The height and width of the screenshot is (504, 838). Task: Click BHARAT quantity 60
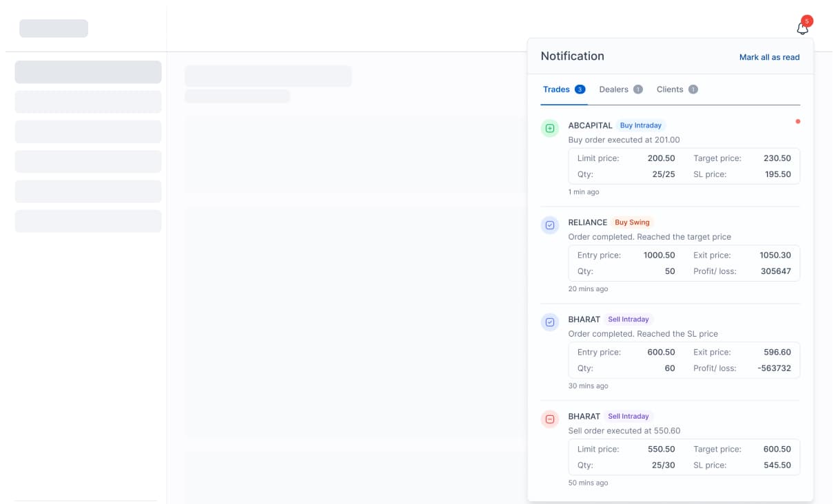pos(670,369)
